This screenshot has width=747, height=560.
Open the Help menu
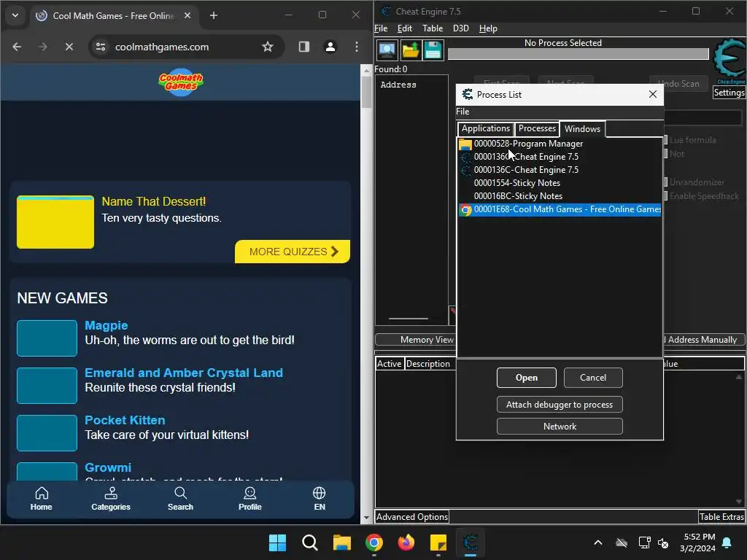488,28
